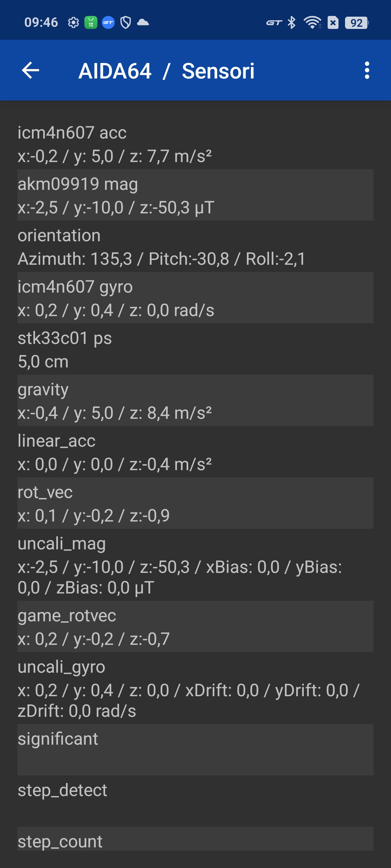Select the stk33c01 ps proximity row
The width and height of the screenshot is (391, 868).
click(x=195, y=349)
